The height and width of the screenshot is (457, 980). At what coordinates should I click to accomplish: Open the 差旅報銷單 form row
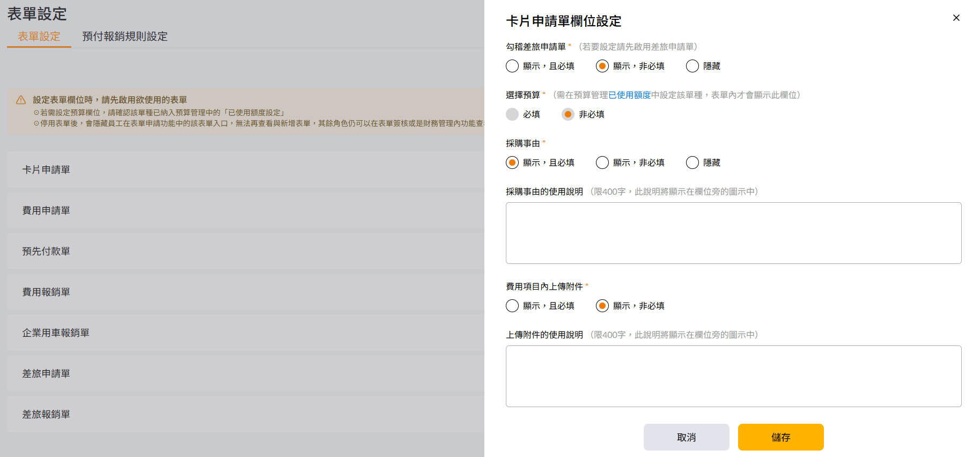coord(246,414)
